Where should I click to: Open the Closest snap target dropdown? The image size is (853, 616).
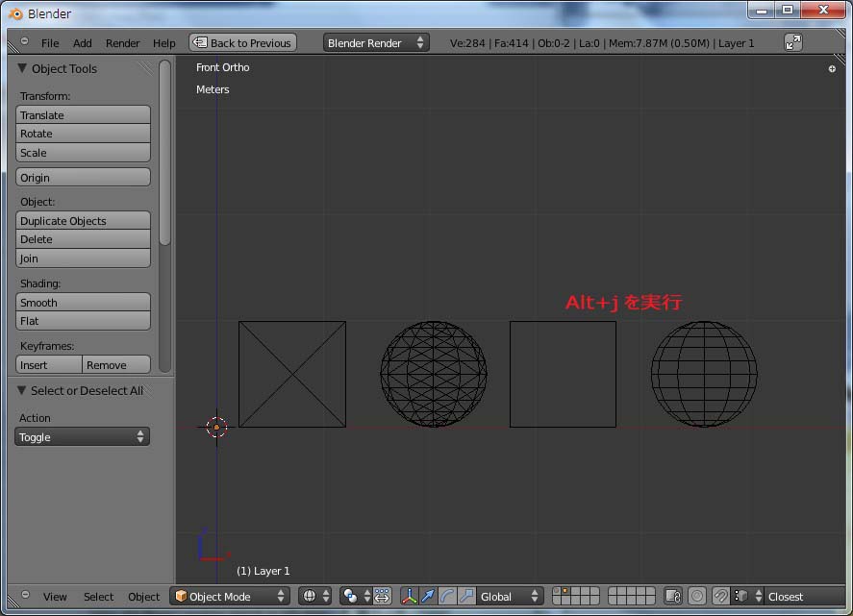(x=807, y=597)
